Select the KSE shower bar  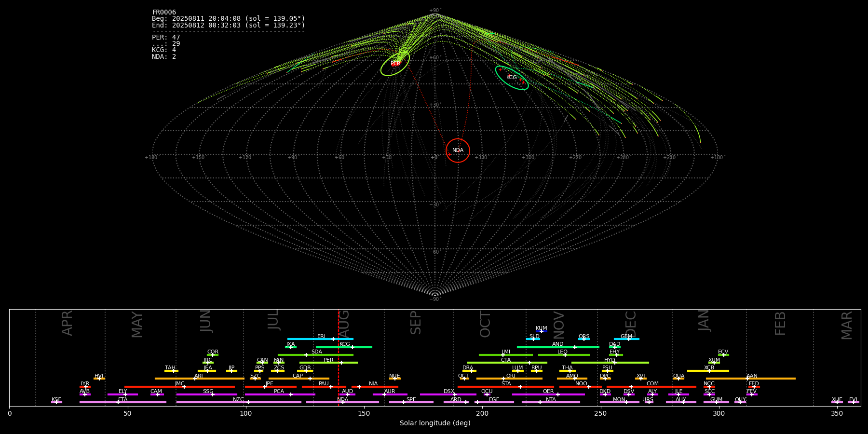click(x=56, y=402)
